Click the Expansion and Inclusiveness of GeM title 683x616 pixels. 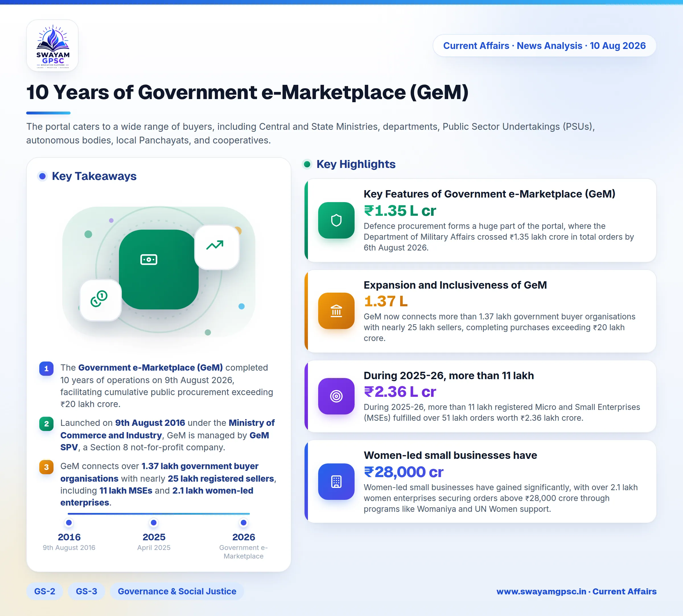click(455, 285)
